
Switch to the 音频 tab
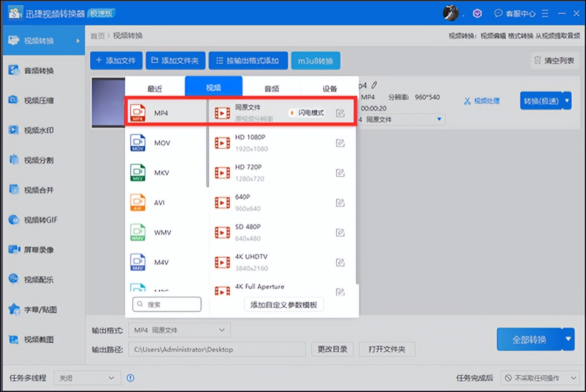pos(271,88)
